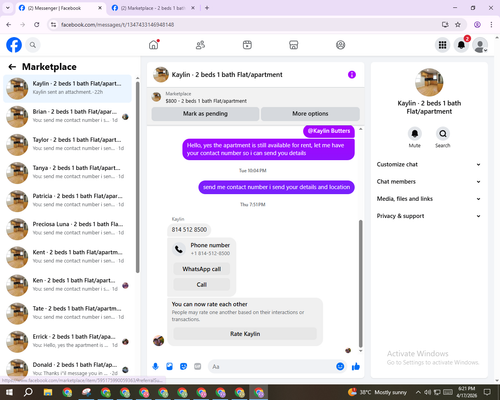Open Taylor's 2 beds conversation

tap(68, 144)
